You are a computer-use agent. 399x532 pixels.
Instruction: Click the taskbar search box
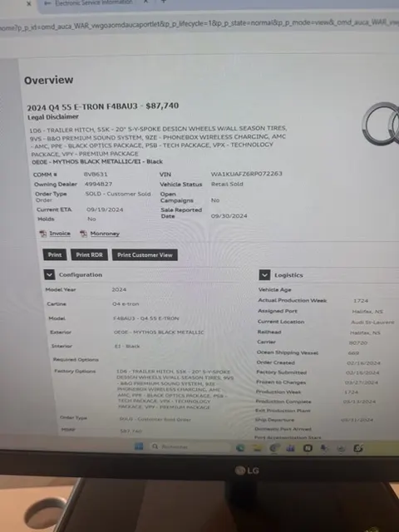point(190,446)
